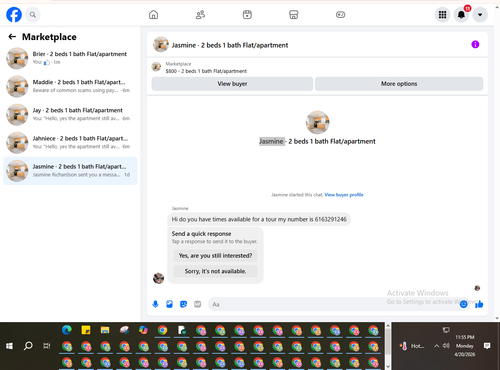Open the Friends icon in top navigation
The height and width of the screenshot is (370, 500).
200,15
